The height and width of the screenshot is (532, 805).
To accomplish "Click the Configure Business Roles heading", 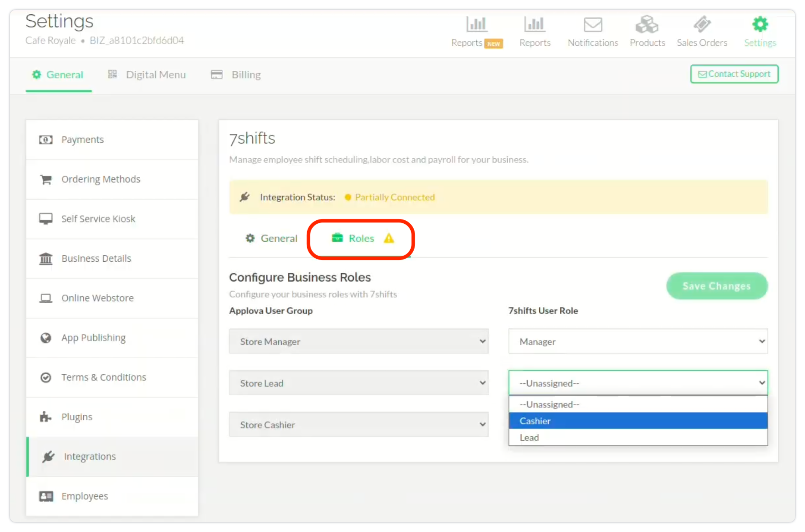I will 300,277.
